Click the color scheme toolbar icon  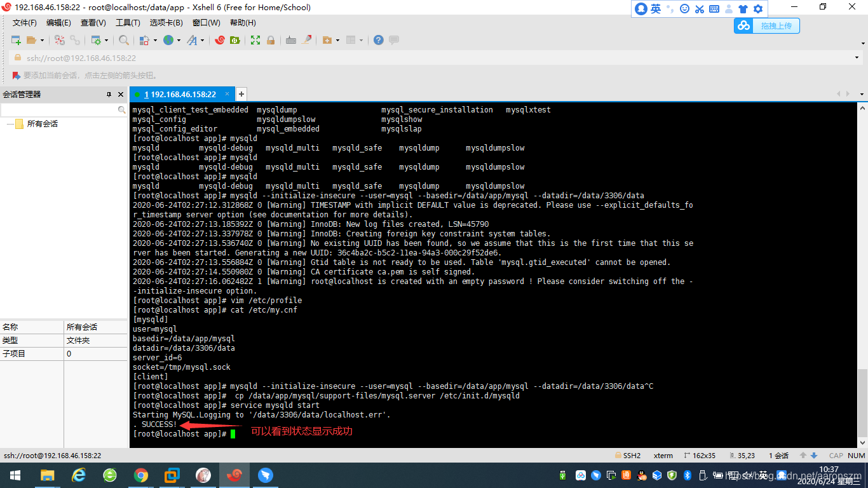tap(144, 40)
